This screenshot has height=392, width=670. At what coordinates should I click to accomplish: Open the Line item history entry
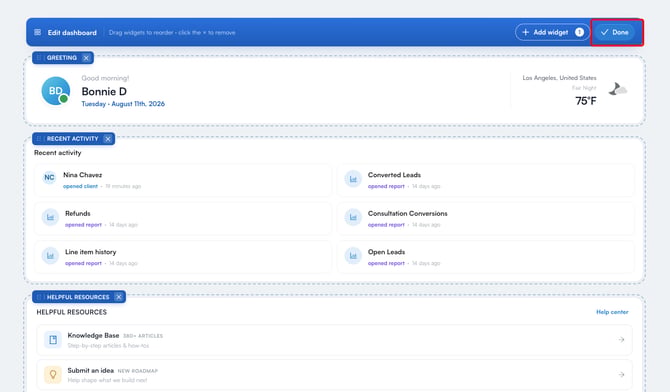(x=183, y=257)
